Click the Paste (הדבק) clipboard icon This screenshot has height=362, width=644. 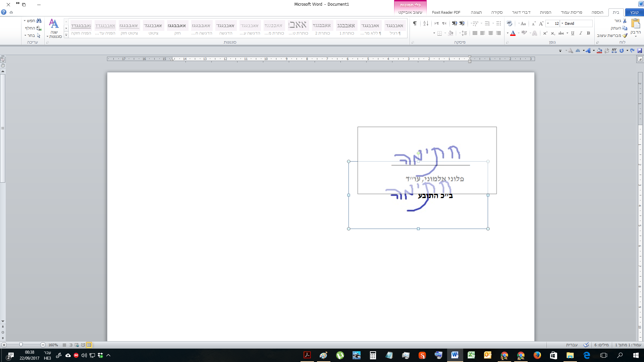pos(636,24)
